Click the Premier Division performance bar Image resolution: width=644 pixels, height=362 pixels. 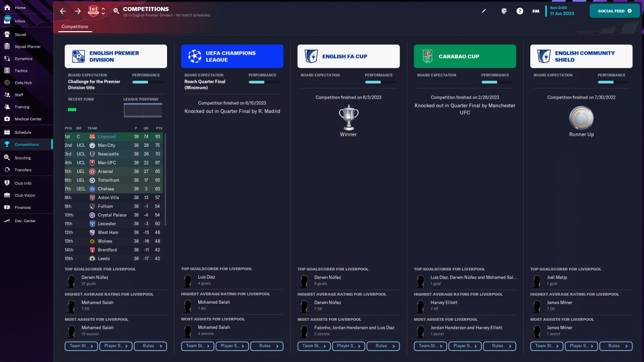[147, 82]
